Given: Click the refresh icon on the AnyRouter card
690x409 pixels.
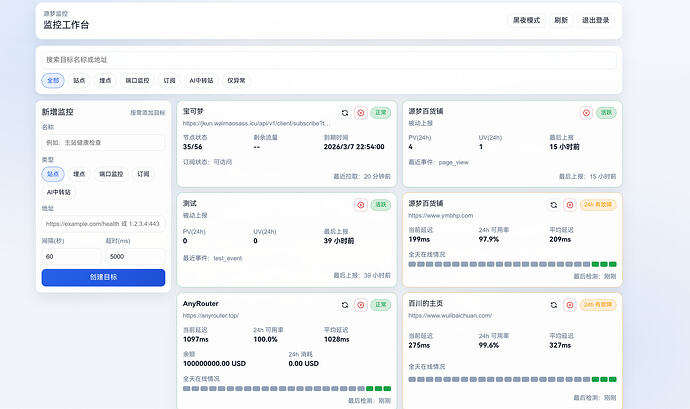Looking at the screenshot, I should click(x=345, y=305).
